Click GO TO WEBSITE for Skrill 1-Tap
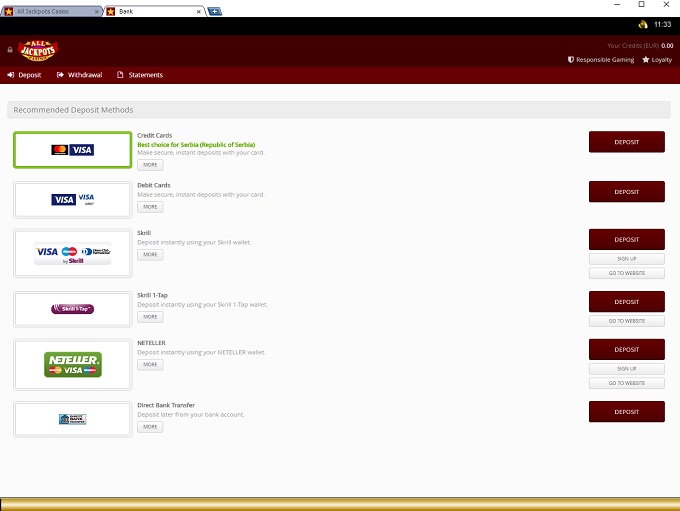 [x=626, y=321]
